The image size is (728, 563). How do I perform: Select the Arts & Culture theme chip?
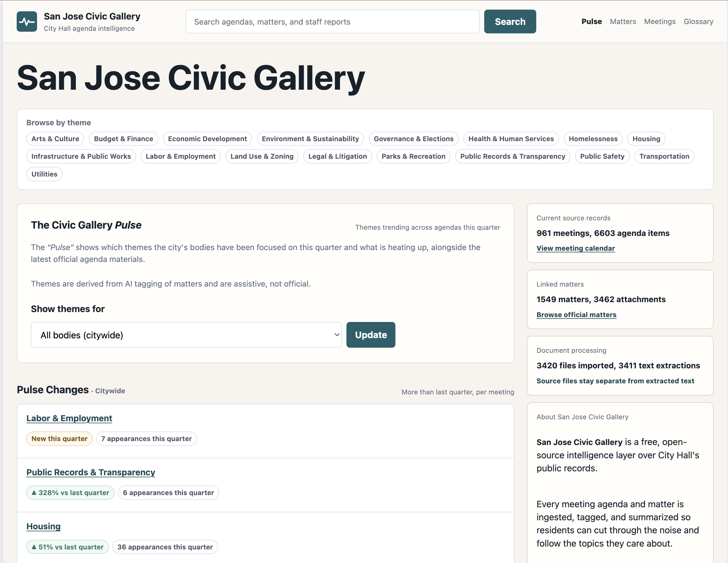tap(55, 139)
